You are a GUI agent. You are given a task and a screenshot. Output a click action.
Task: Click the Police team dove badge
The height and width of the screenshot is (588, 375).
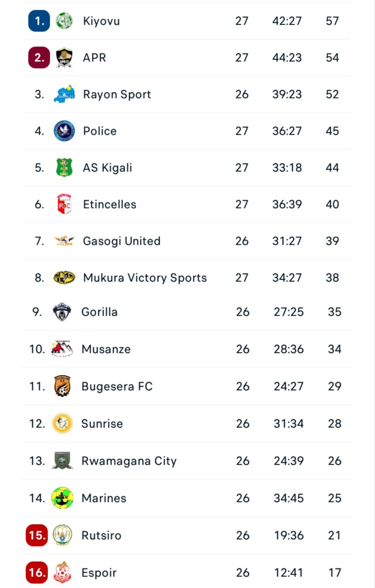click(x=64, y=131)
